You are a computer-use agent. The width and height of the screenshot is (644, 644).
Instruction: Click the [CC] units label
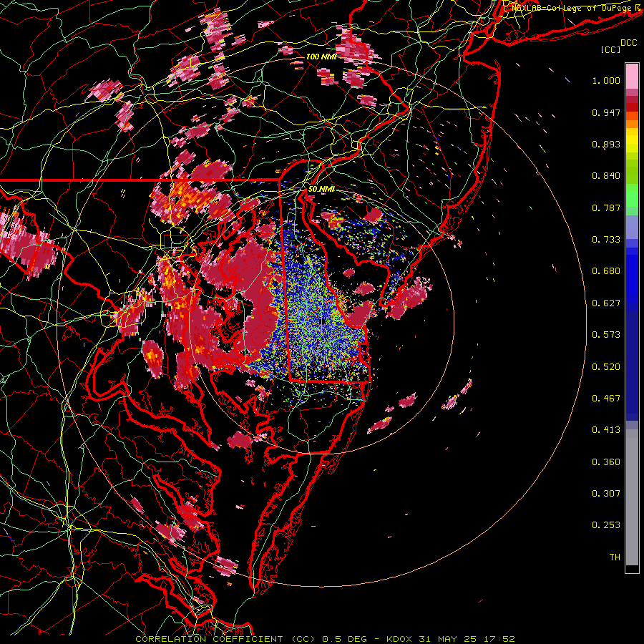(611, 49)
